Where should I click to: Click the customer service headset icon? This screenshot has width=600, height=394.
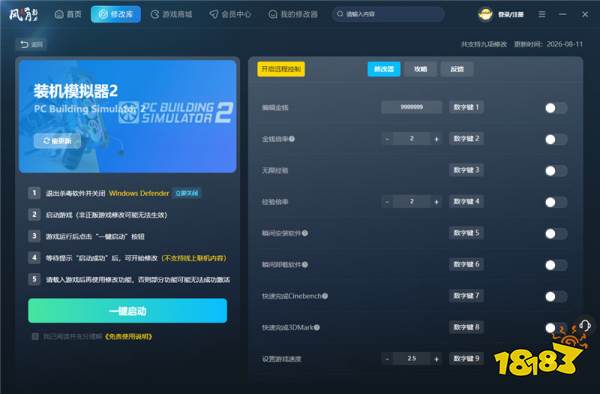(585, 325)
